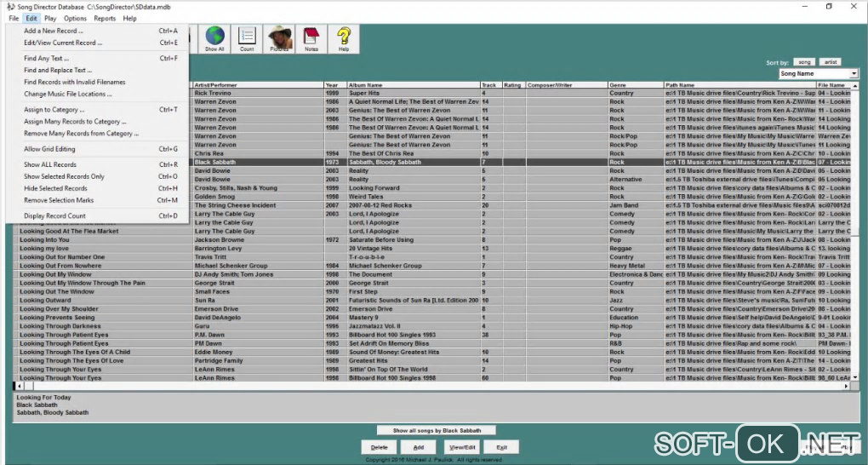Click the Chris Rea artist cell
This screenshot has width=868, height=465.
(258, 153)
